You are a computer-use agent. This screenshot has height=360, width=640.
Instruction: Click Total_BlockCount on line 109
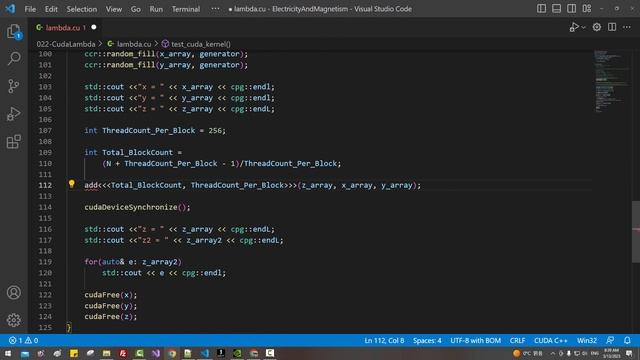coord(137,152)
